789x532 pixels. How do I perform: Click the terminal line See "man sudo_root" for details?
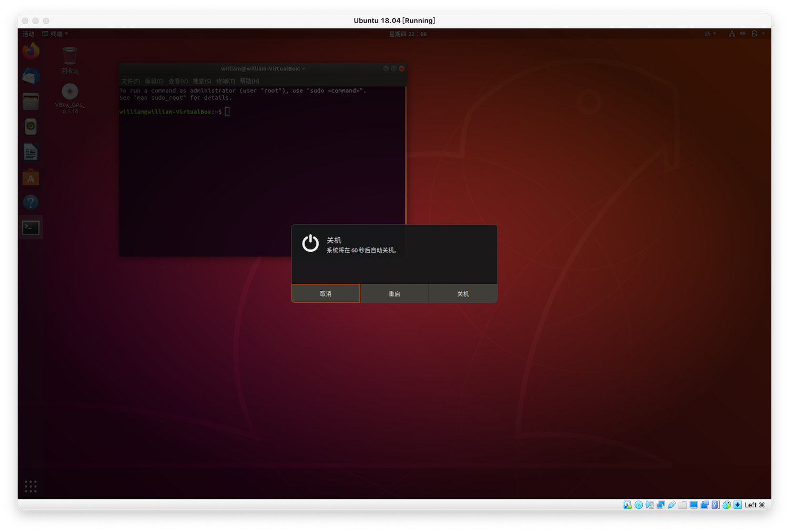[176, 98]
